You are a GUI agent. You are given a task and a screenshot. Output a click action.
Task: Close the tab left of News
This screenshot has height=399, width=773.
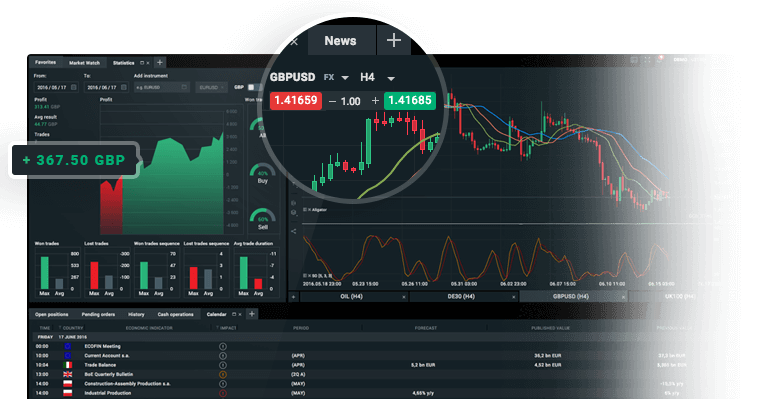294,42
